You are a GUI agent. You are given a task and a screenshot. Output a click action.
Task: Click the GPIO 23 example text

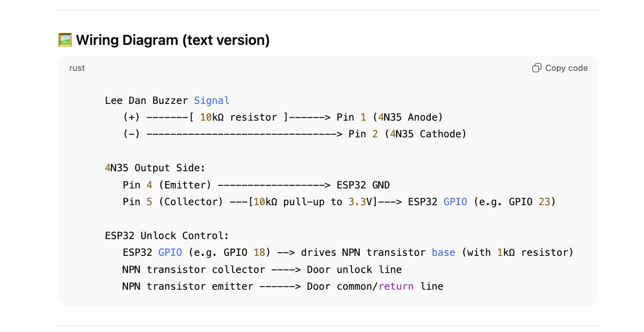tap(529, 202)
